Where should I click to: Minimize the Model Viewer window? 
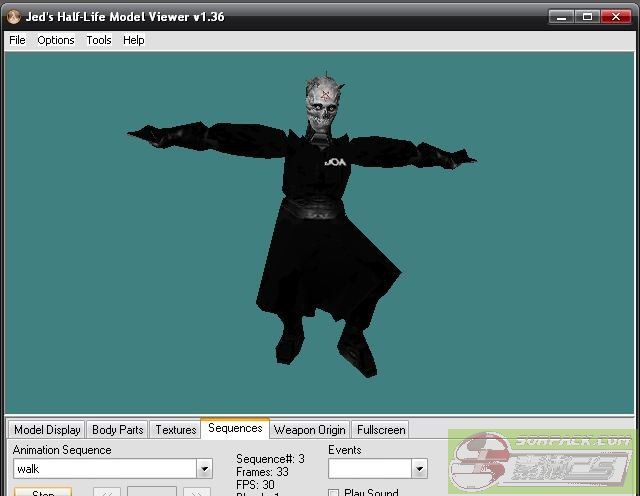click(x=563, y=16)
